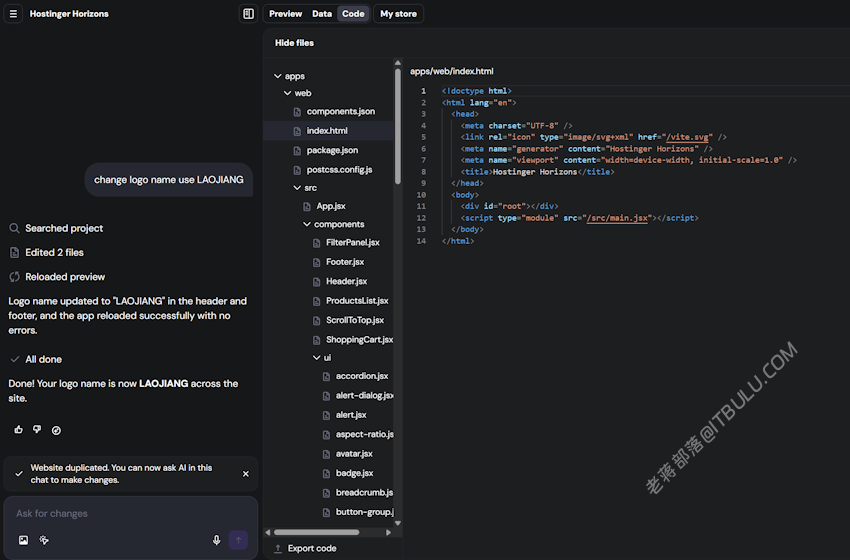Image resolution: width=850 pixels, height=560 pixels.
Task: Switch to the Data tab
Action: (321, 14)
